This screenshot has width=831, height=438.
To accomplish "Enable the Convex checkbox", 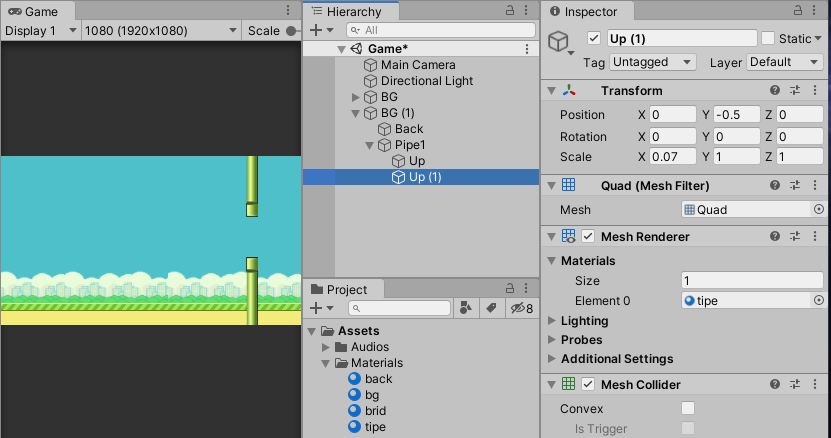I will click(x=688, y=408).
